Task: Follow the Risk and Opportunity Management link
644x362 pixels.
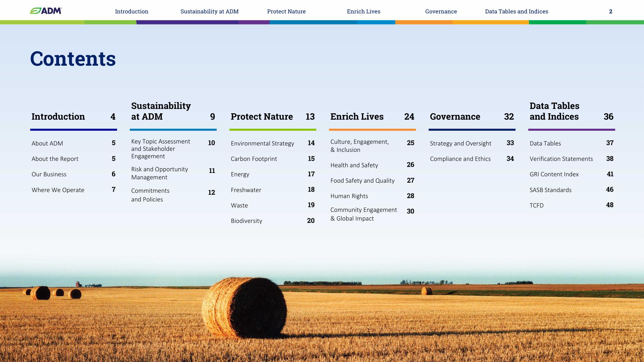Action: pyautogui.click(x=160, y=173)
